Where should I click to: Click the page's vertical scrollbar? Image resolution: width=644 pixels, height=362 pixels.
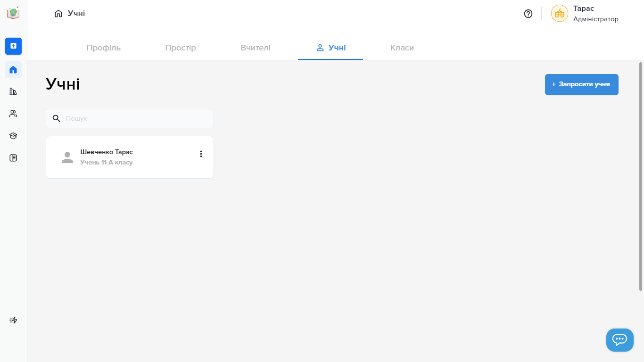pos(641,176)
